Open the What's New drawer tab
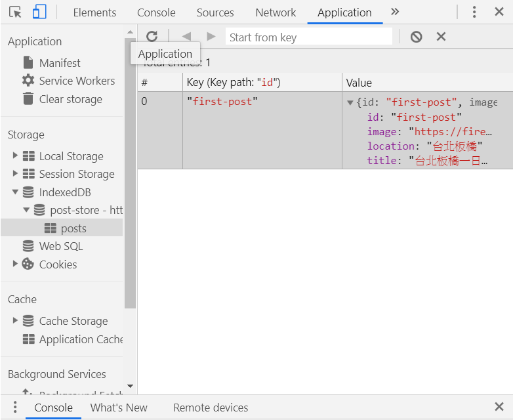 coord(119,408)
